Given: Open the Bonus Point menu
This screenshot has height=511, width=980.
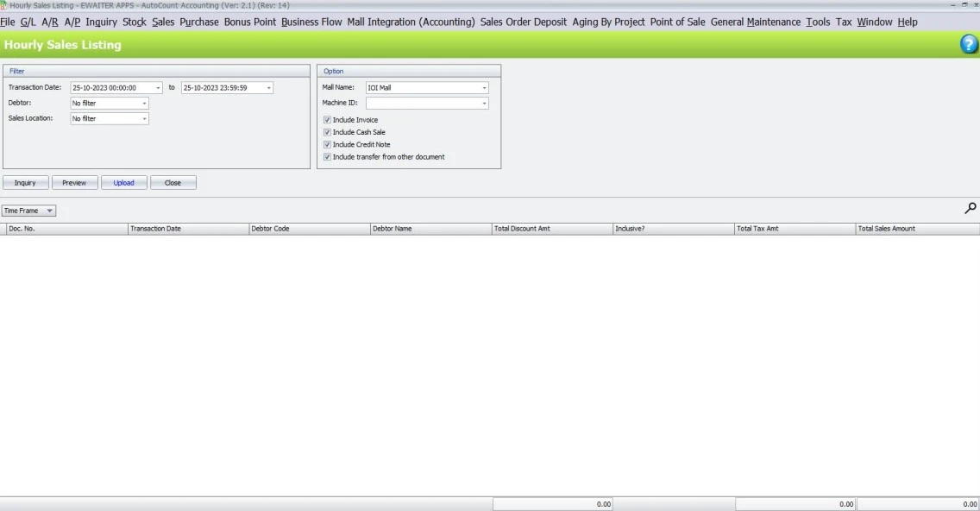Looking at the screenshot, I should pos(250,22).
